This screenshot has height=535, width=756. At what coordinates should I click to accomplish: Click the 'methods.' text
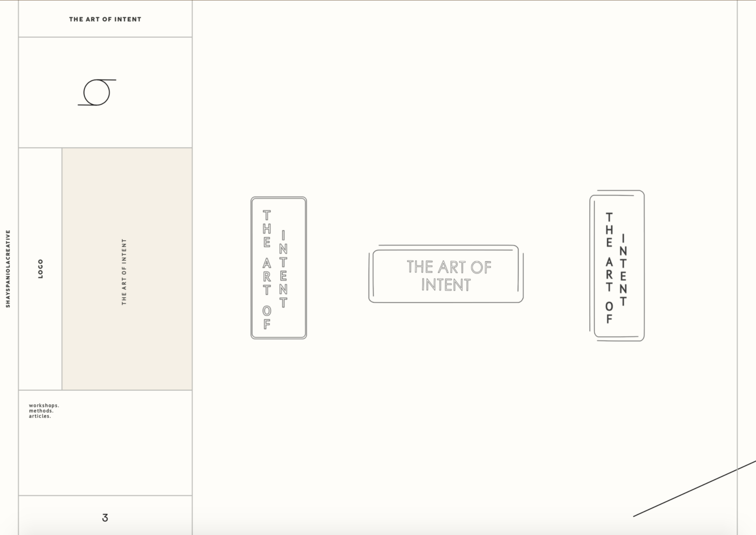(41, 411)
